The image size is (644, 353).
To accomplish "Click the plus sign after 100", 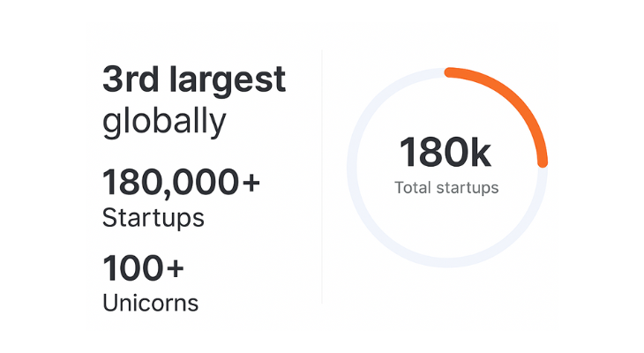I will (175, 268).
